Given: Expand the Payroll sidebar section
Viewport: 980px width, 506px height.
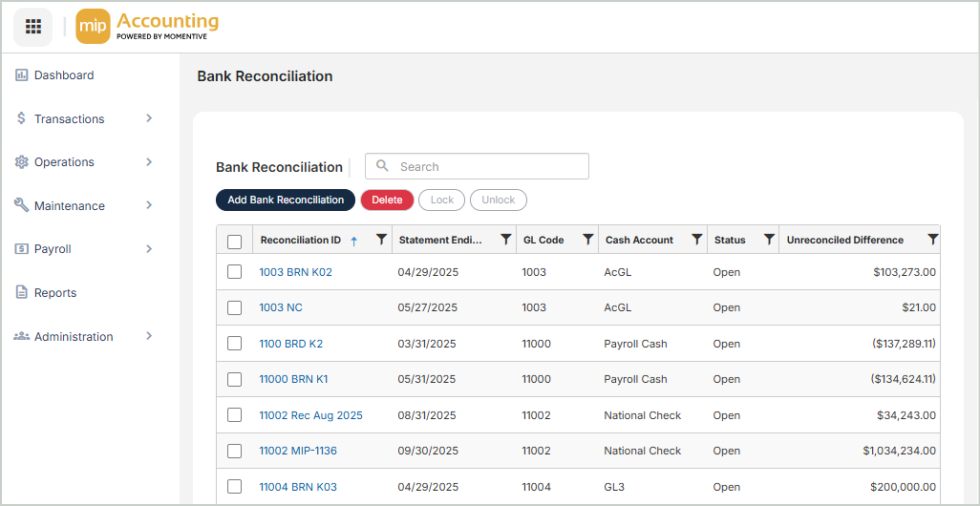Looking at the screenshot, I should (x=84, y=249).
